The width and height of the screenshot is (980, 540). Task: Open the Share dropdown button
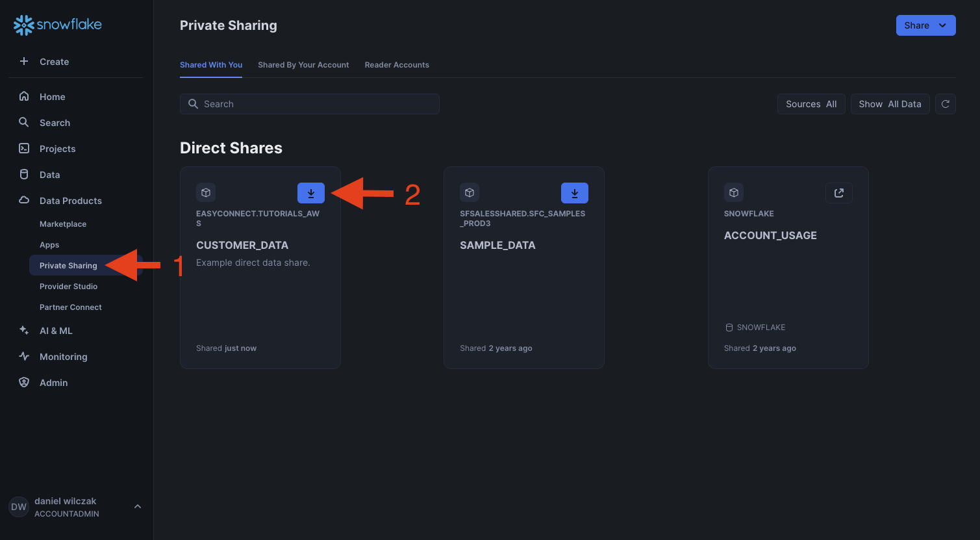[925, 25]
